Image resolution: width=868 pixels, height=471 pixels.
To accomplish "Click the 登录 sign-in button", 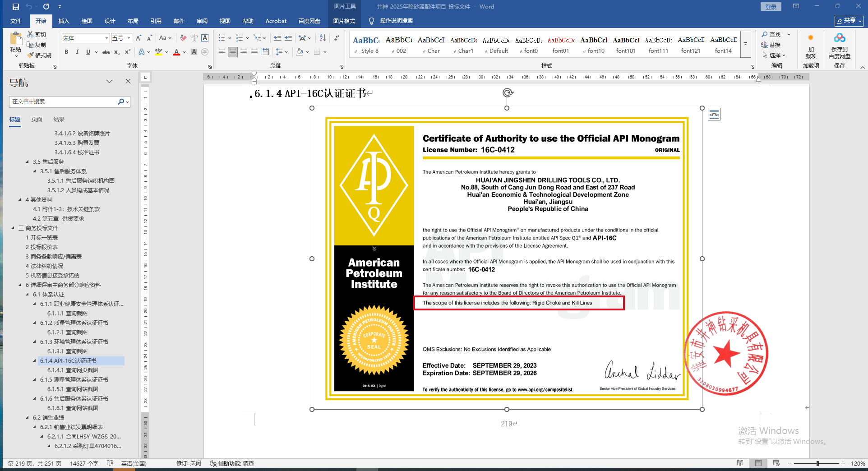I will click(x=771, y=7).
